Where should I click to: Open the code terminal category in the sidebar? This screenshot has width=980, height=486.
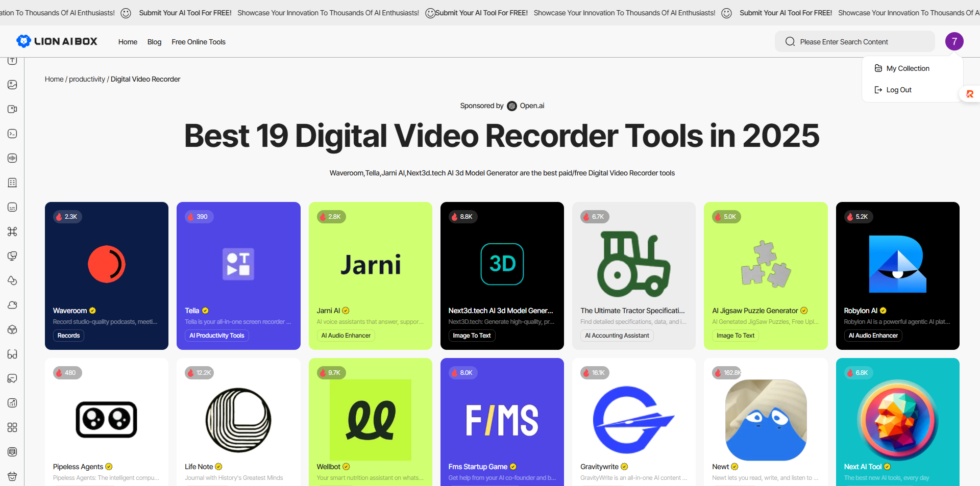click(x=12, y=134)
